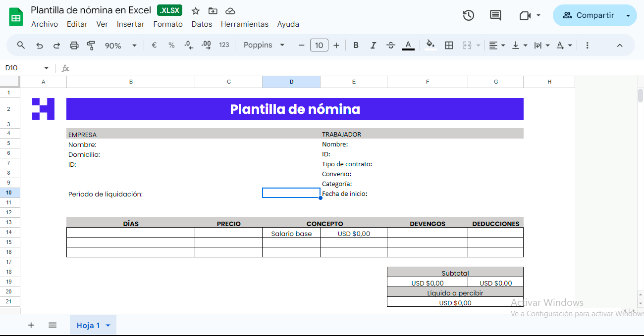This screenshot has height=336, width=644.
Task: Increase decimal places on the toolbar
Action: pos(206,45)
